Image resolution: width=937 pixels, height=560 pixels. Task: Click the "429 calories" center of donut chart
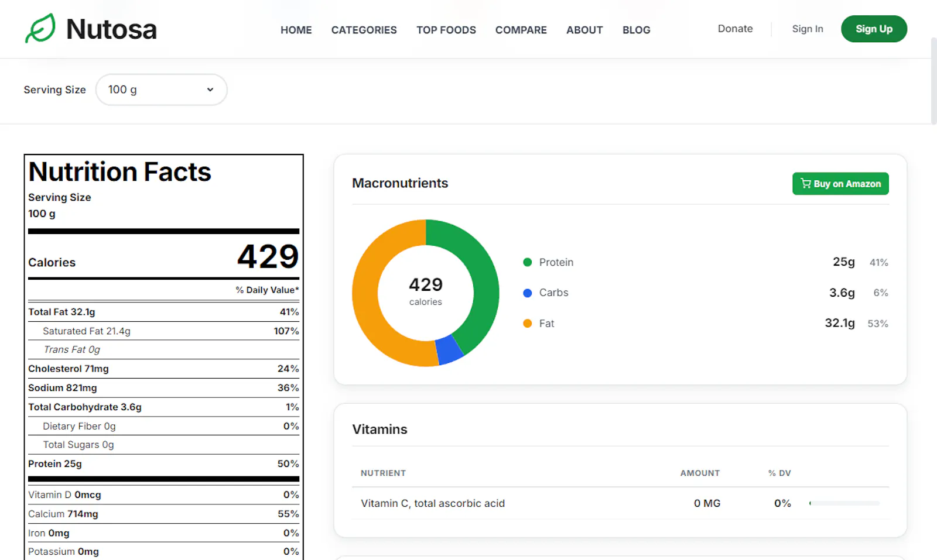click(426, 291)
